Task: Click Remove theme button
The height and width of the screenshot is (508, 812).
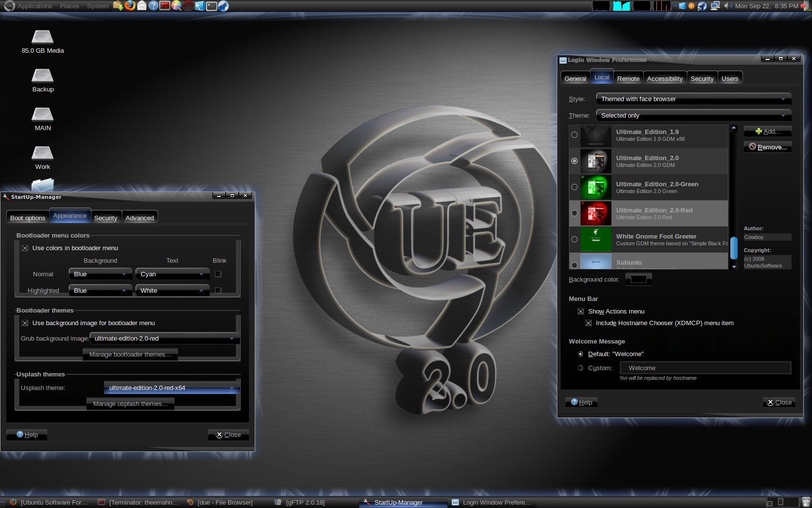Action: pos(768,147)
